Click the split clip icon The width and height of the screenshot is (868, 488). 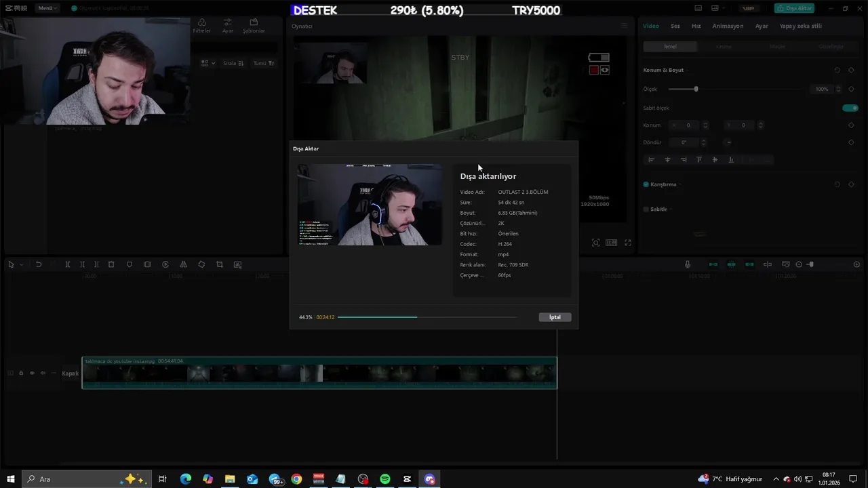68,264
